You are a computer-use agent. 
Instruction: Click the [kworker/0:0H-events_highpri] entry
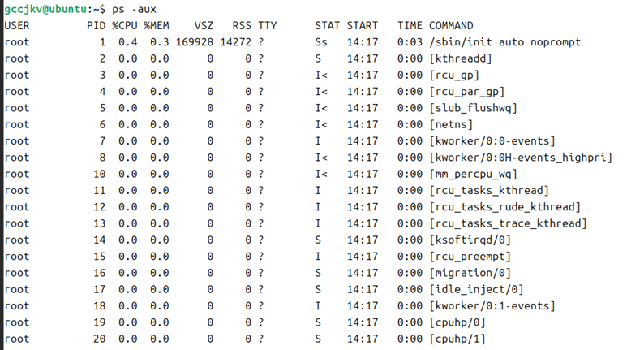(521, 158)
